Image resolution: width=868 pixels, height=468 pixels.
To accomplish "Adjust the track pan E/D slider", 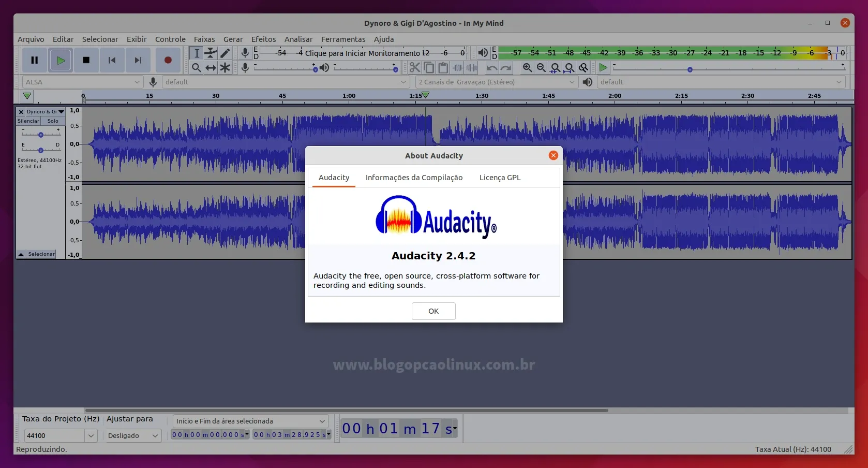I will pos(41,150).
